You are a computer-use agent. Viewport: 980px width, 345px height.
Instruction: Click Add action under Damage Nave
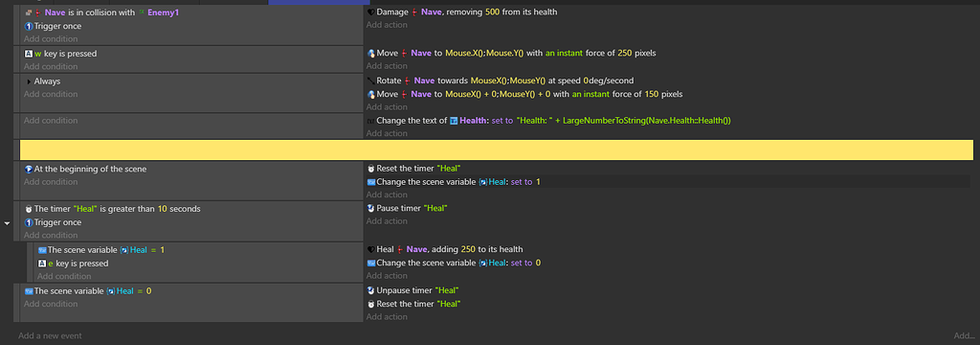coord(387,25)
